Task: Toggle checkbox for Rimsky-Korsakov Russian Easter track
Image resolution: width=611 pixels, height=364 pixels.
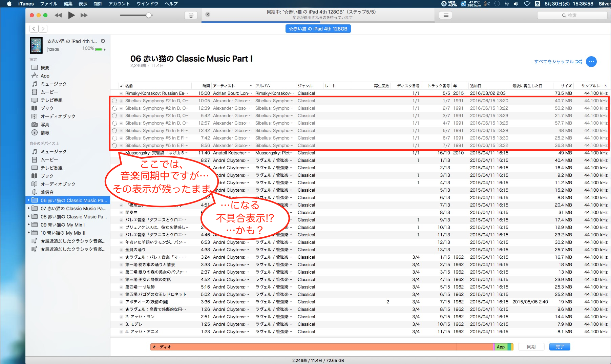Action: [121, 93]
